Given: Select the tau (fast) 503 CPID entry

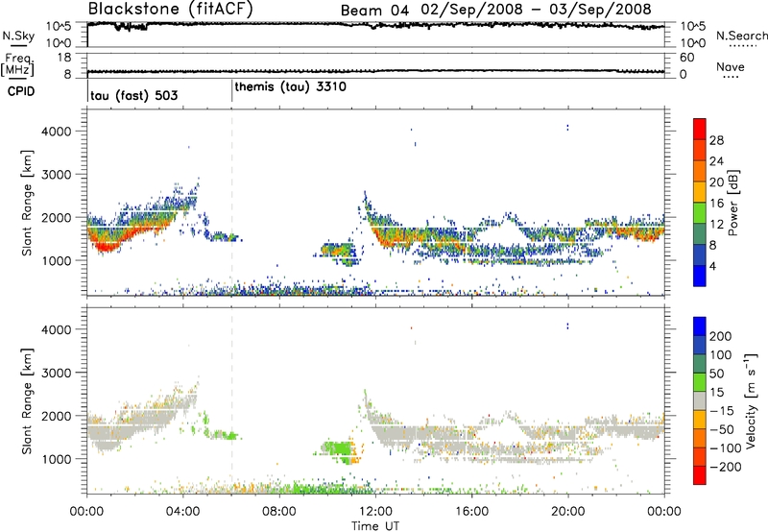Looking at the screenshot, I should (133, 95).
